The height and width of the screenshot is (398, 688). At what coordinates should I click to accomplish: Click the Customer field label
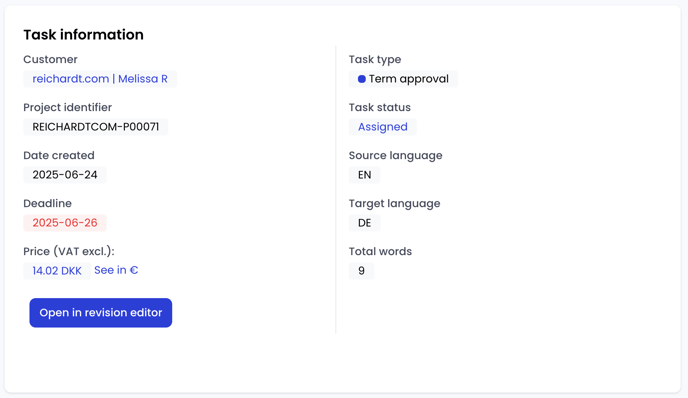tap(50, 59)
